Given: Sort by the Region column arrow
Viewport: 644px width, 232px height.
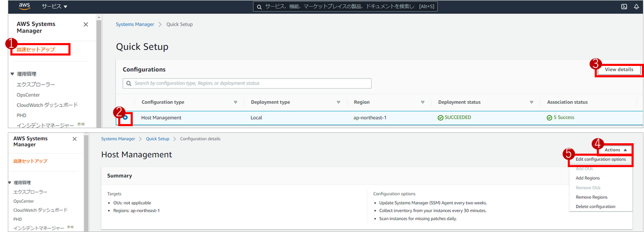Looking at the screenshot, I should (x=423, y=102).
